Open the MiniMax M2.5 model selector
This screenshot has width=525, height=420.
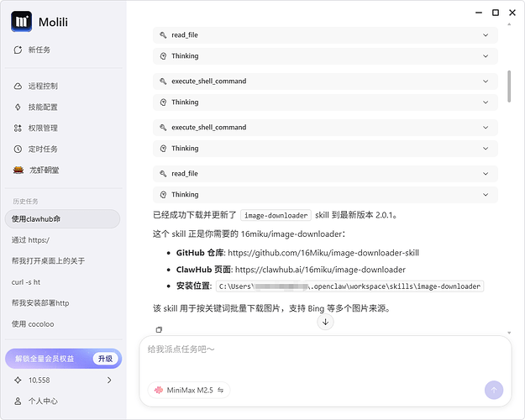coord(189,390)
